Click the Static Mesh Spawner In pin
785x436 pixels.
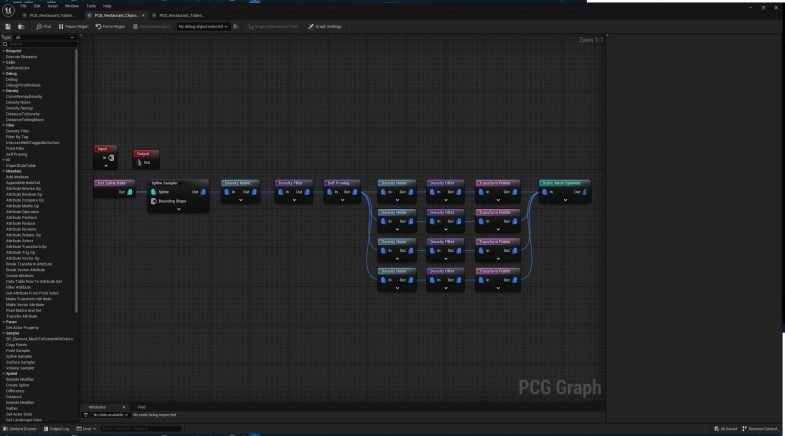pos(545,192)
